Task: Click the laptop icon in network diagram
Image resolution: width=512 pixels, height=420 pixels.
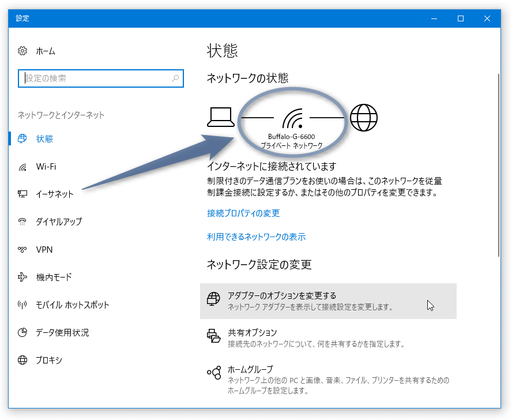Action: [221, 117]
